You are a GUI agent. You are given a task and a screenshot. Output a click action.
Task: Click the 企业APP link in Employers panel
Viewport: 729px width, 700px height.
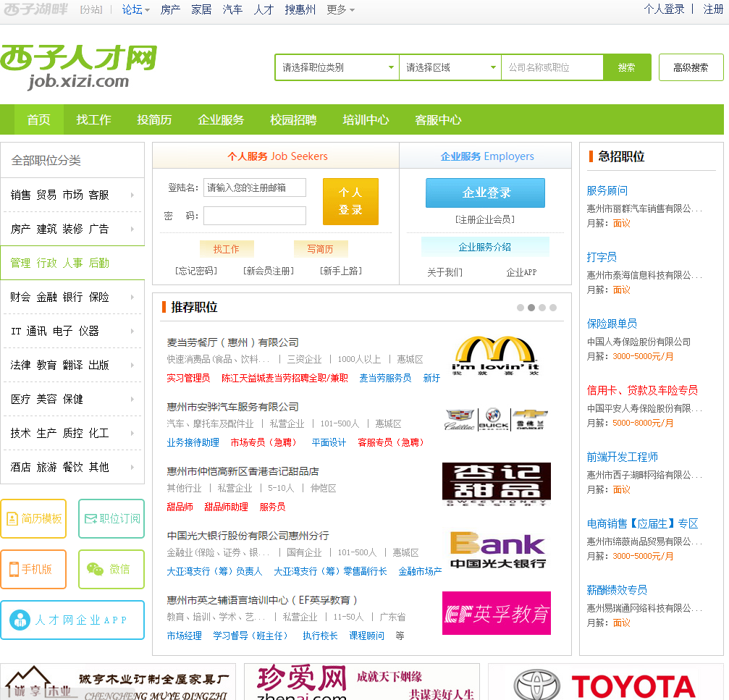521,272
